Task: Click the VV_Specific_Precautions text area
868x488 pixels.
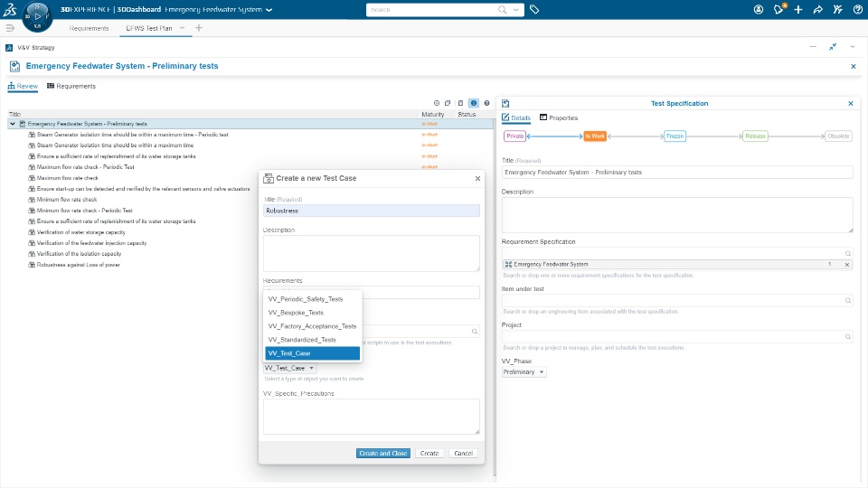Action: pos(372,417)
